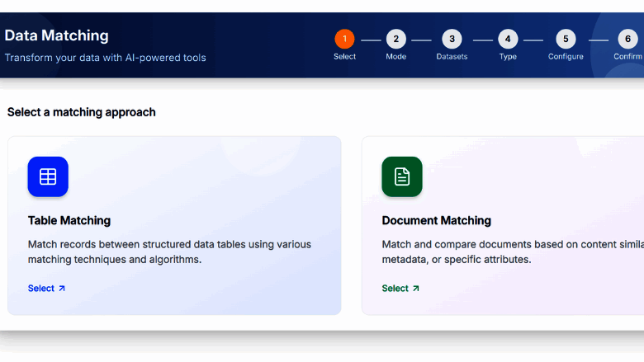Click the arrow icon beside Document Matching Select
This screenshot has width=644, height=362.
pyautogui.click(x=416, y=289)
